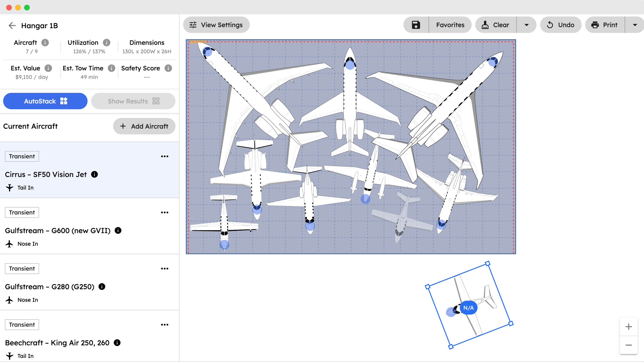
Task: Open Favorites
Action: (450, 25)
